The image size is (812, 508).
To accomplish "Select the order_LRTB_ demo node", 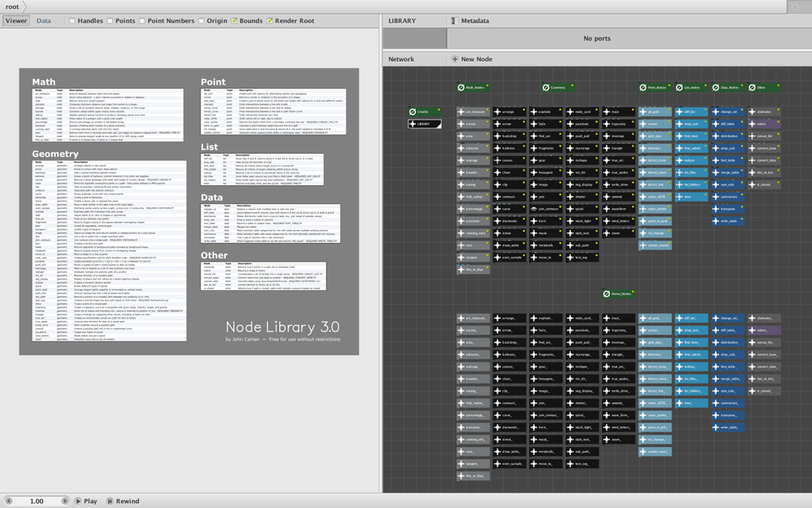I will pyautogui.click(x=654, y=403).
